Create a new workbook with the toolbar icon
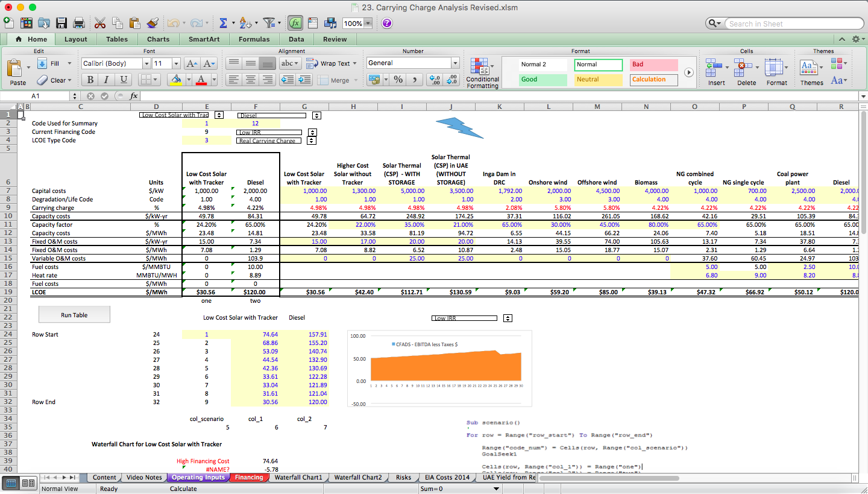Screen dimensions: 868x494 click(x=8, y=23)
